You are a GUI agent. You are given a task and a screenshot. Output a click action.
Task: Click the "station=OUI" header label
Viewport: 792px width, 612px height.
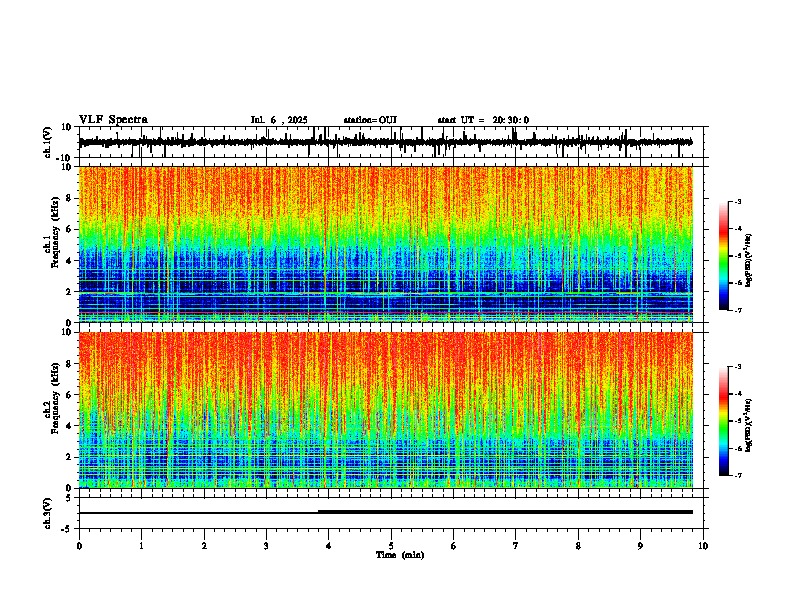pos(370,120)
